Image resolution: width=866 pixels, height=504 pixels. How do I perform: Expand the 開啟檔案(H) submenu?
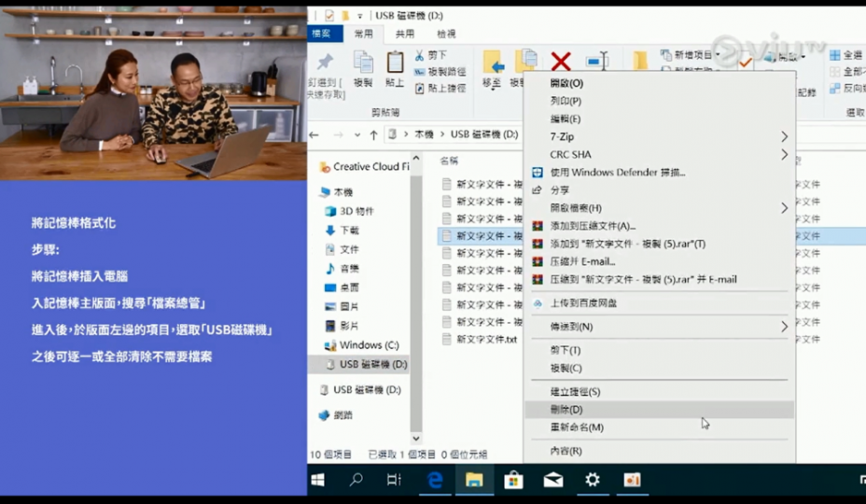point(660,208)
